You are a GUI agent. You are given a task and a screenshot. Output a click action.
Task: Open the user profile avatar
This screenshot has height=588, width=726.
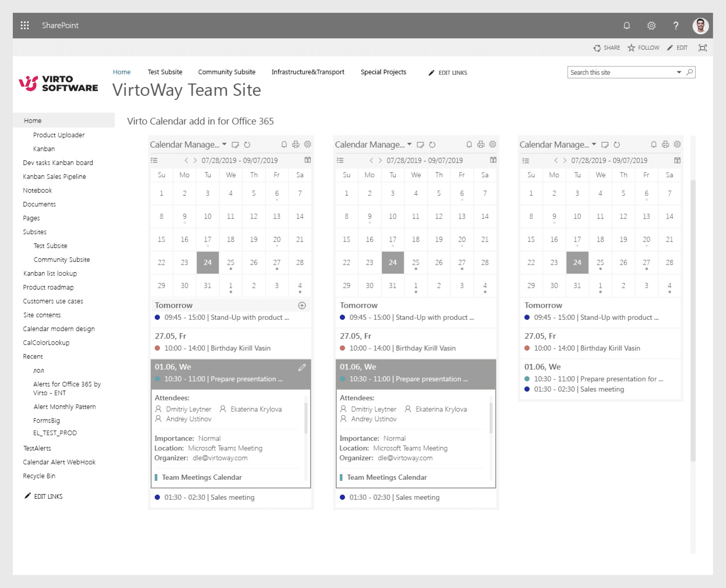[x=700, y=26]
